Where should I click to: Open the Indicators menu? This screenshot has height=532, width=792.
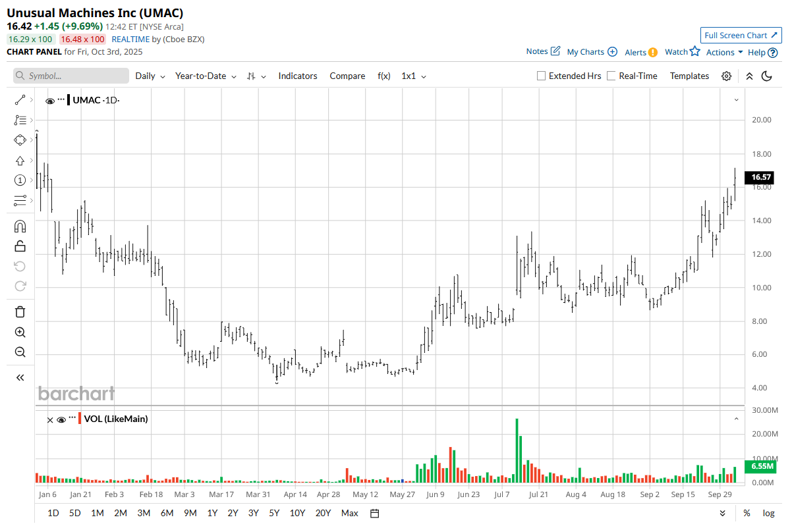298,76
